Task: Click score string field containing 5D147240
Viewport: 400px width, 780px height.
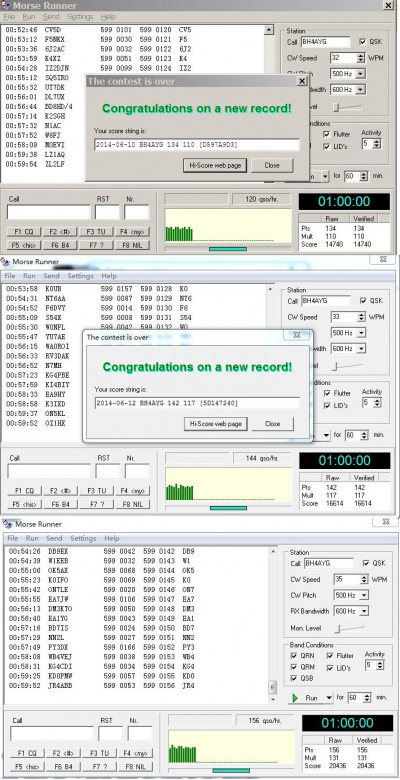Action: [x=197, y=403]
